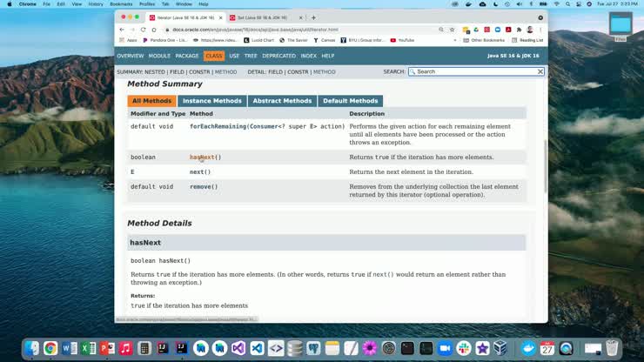Open the Canvas bookmark
644x362 pixels.
(x=325, y=40)
